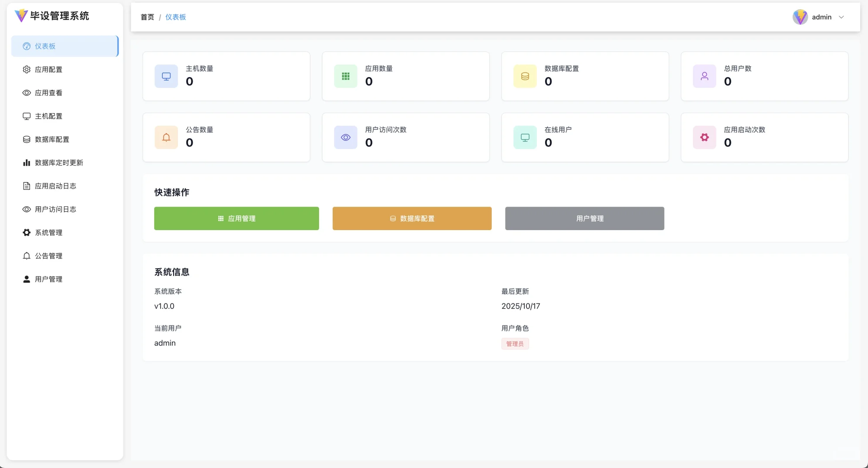Click the 数据库定时更新 chart icon
The width and height of the screenshot is (868, 468).
tap(26, 162)
